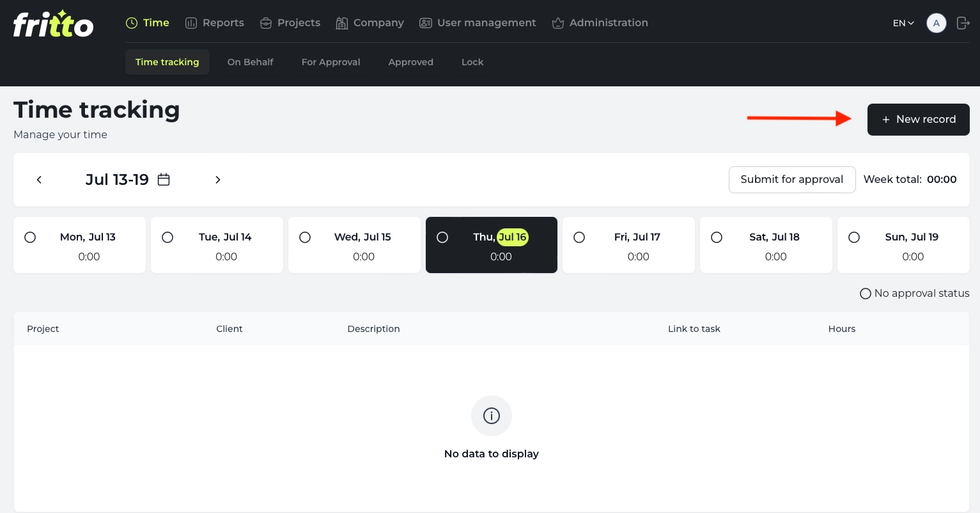Select the Wed, Jul 15 day card
980x513 pixels.
point(354,245)
